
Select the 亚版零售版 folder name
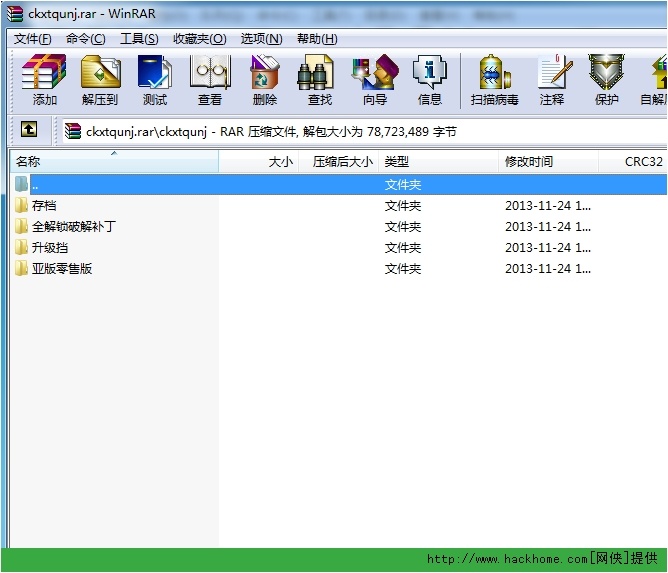point(62,268)
